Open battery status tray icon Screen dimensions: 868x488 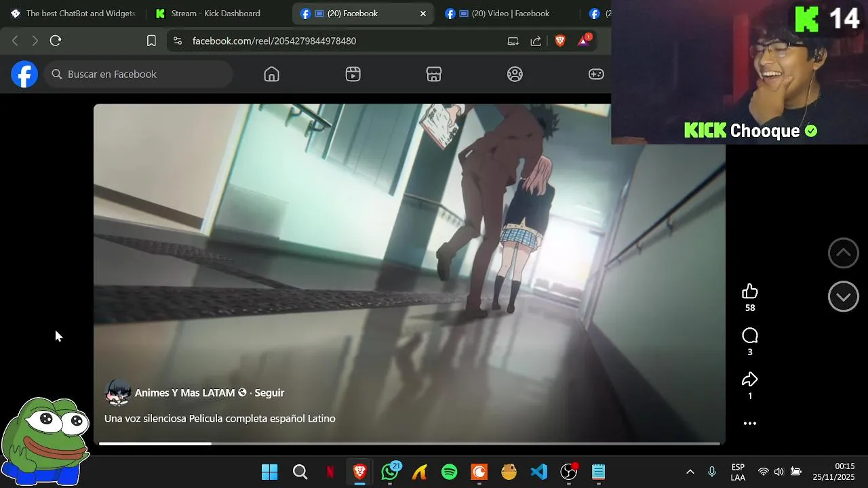coord(796,472)
